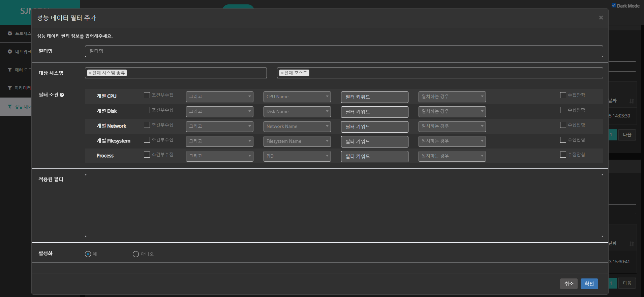Enable 조건부수집 for 개별 Disk
The height and width of the screenshot is (297, 644).
(147, 110)
